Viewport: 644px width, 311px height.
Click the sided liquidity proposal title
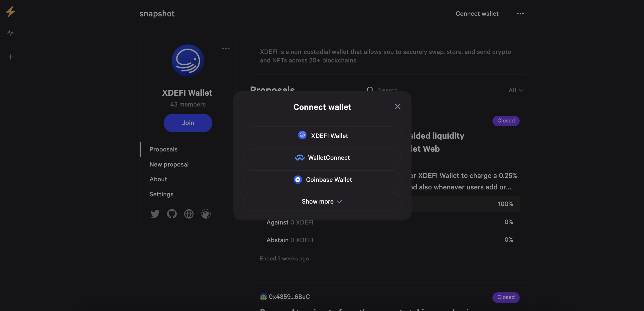click(x=438, y=142)
